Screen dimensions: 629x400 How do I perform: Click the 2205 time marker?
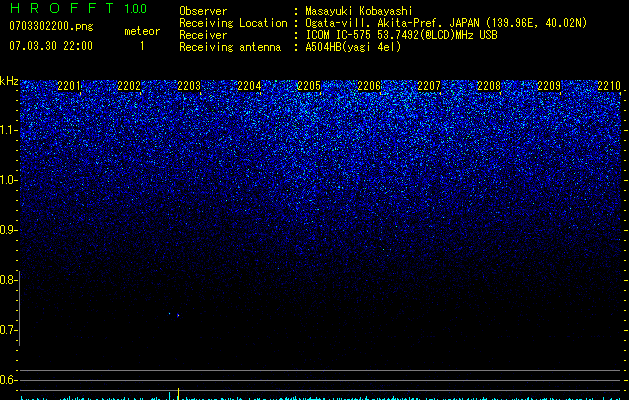[x=309, y=86]
